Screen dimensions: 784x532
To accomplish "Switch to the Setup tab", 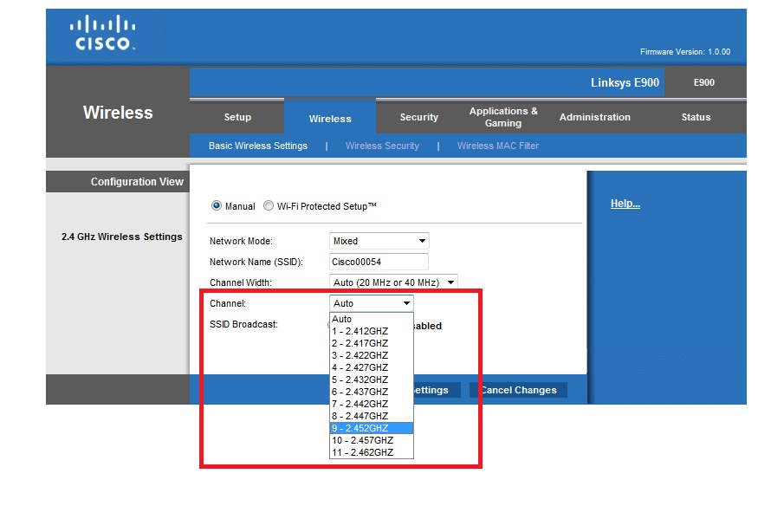I will pyautogui.click(x=237, y=117).
